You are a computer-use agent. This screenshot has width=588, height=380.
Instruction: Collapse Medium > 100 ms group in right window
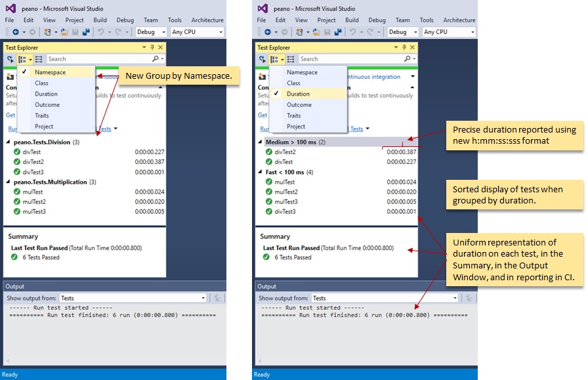[x=261, y=142]
